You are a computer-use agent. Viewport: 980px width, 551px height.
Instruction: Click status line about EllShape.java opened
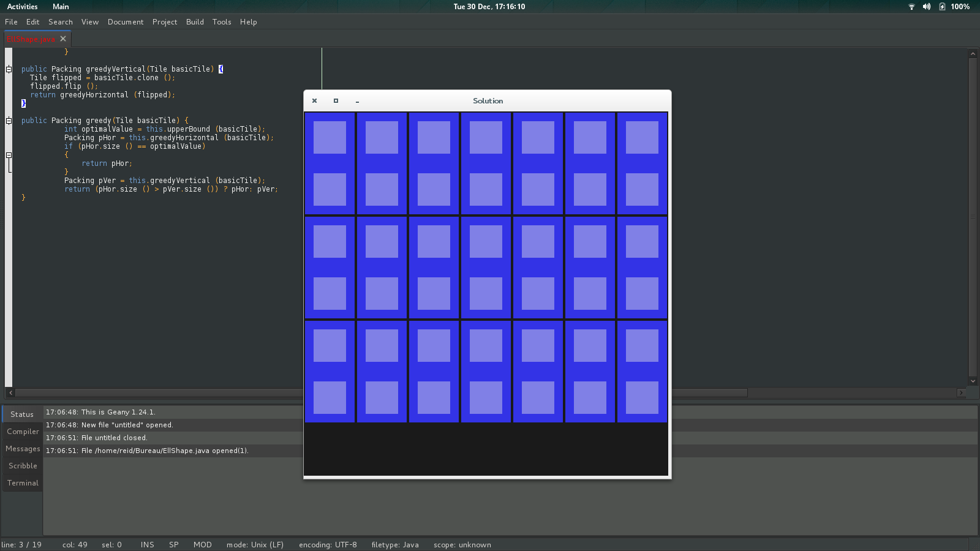pyautogui.click(x=147, y=451)
